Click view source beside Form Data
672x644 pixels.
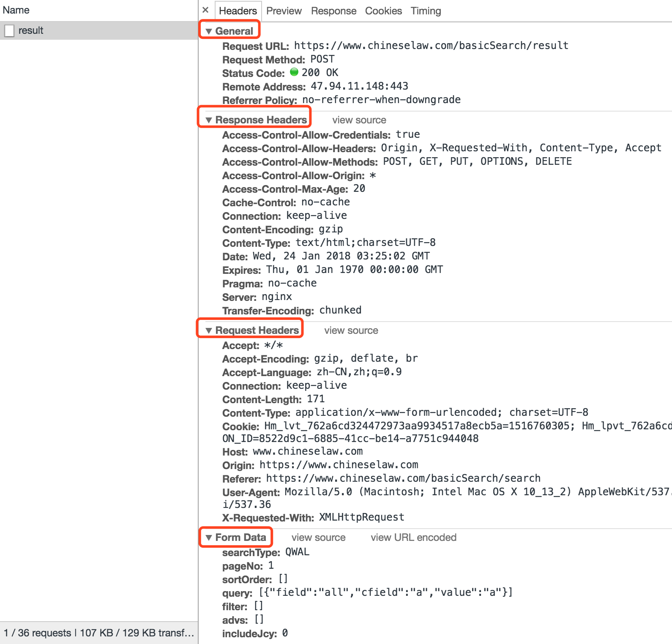318,538
